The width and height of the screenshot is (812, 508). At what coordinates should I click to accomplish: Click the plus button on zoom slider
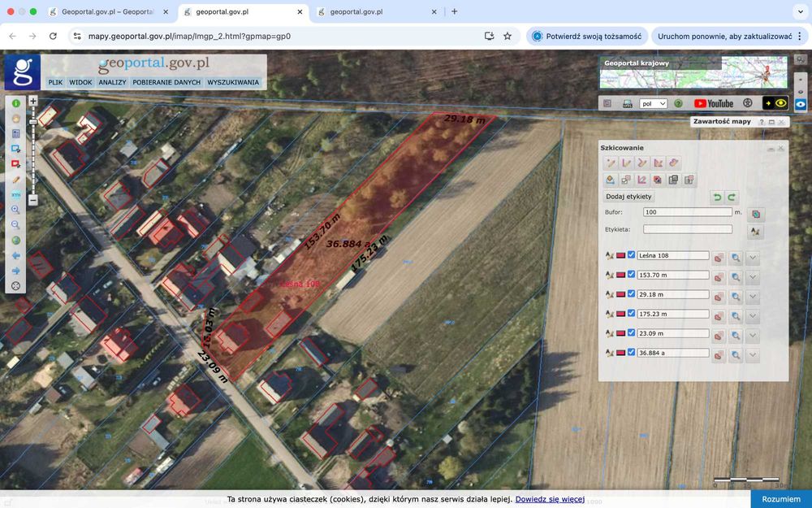tap(33, 101)
